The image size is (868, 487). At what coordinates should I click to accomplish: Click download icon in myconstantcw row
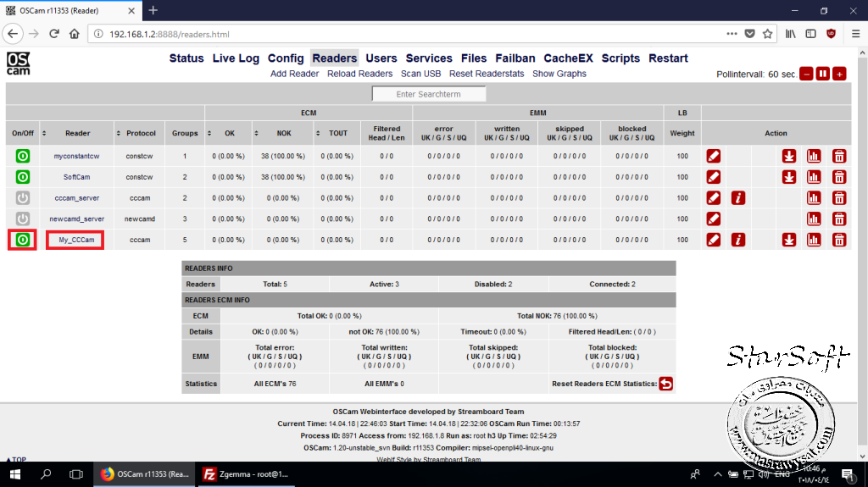point(789,156)
